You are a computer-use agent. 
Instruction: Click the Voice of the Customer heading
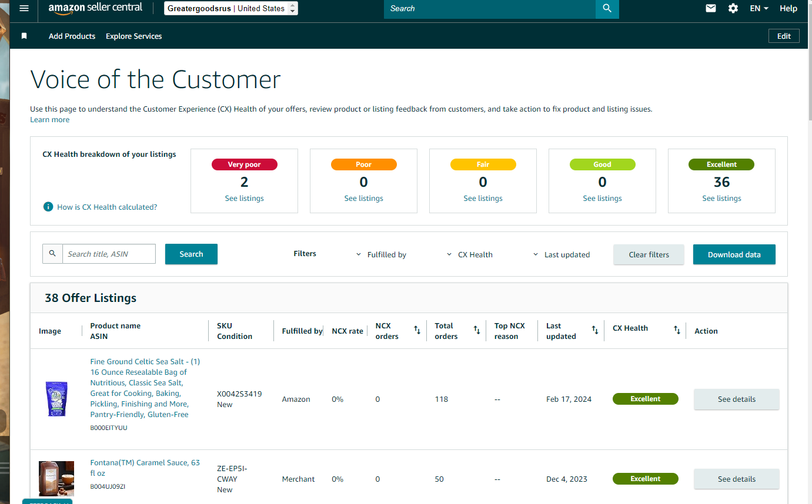pos(155,79)
